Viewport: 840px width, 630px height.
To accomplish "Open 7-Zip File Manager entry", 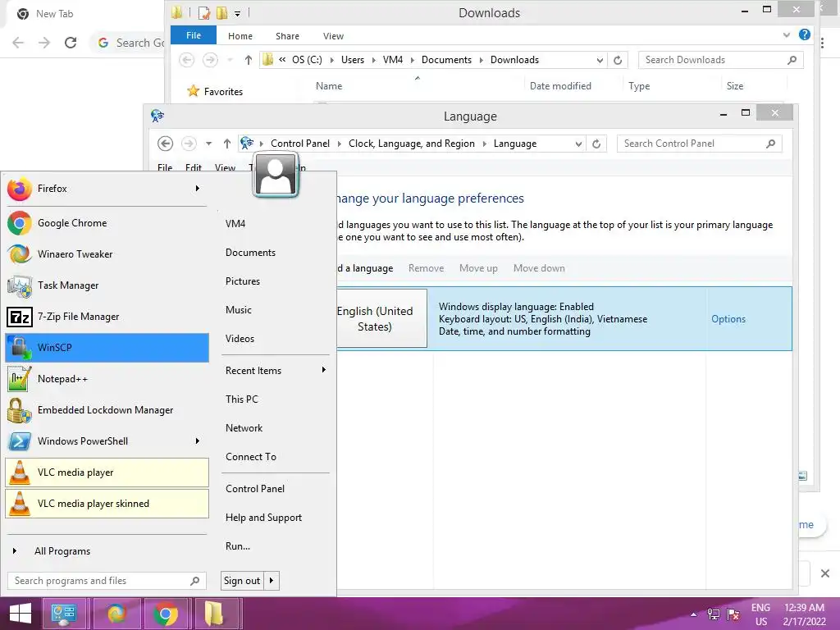I will click(107, 317).
